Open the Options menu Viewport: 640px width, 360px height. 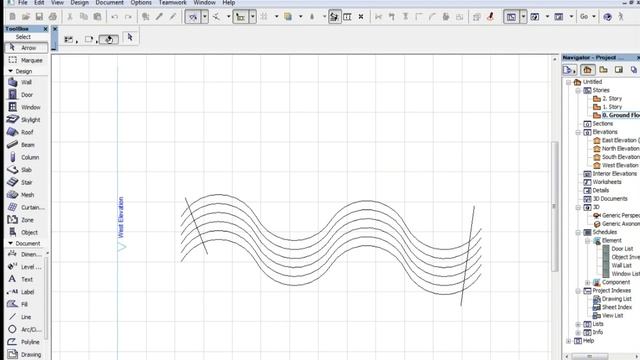[141, 2]
